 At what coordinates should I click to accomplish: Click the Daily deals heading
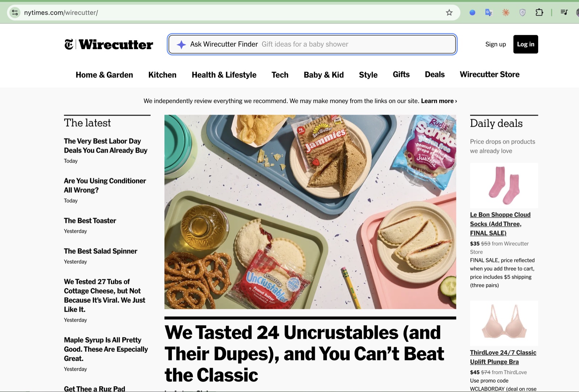pyautogui.click(x=496, y=123)
